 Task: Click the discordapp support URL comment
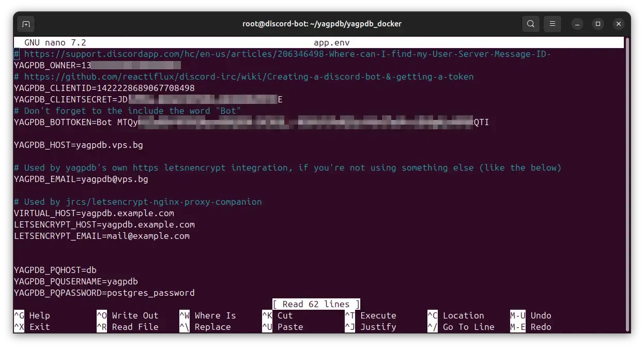click(x=287, y=54)
